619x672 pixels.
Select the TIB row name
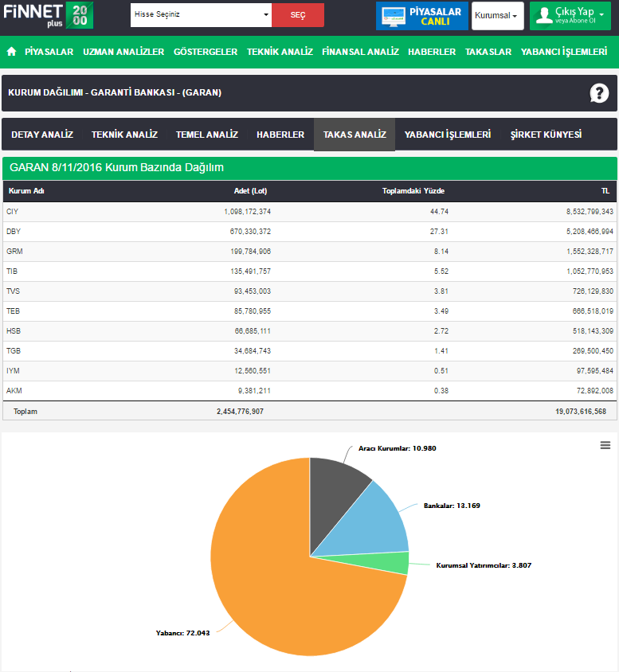tap(12, 272)
